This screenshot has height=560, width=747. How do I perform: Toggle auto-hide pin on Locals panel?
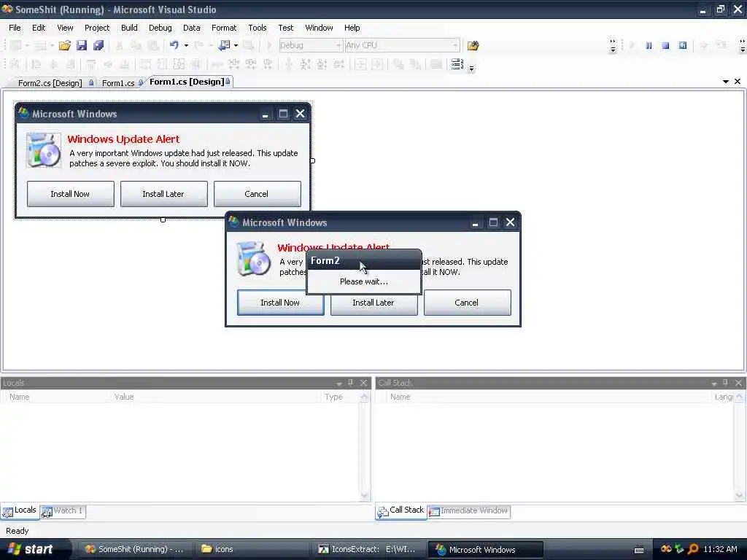tap(351, 383)
